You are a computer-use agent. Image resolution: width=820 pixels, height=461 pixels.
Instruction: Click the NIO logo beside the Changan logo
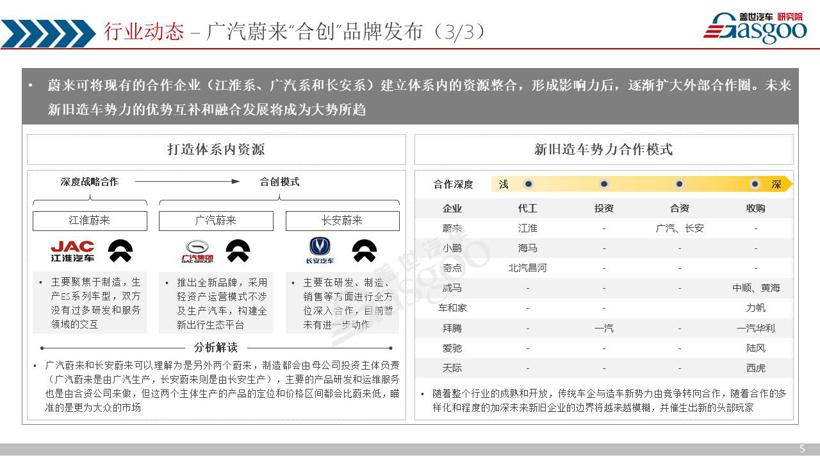(x=364, y=251)
